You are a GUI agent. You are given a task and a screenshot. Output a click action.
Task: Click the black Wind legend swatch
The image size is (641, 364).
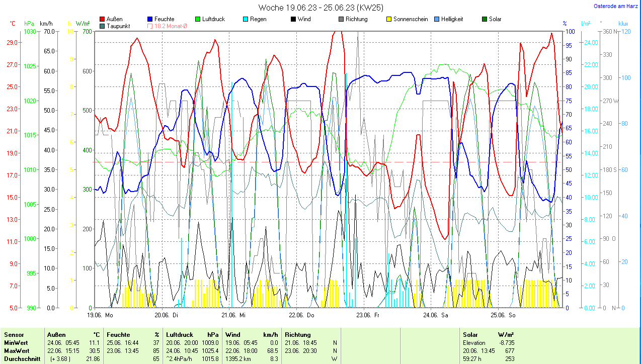293,19
